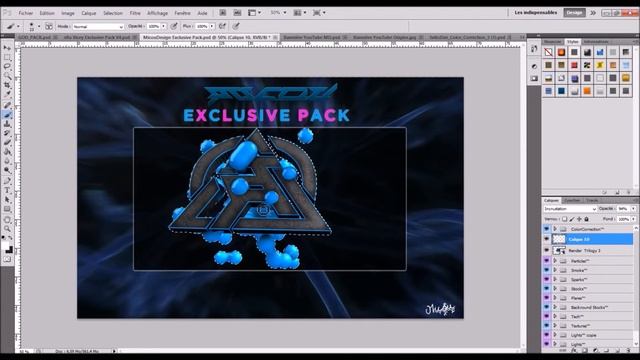Viewport: 640px width, 360px height.
Task: Click the foreground color swatch
Action: click(5, 245)
